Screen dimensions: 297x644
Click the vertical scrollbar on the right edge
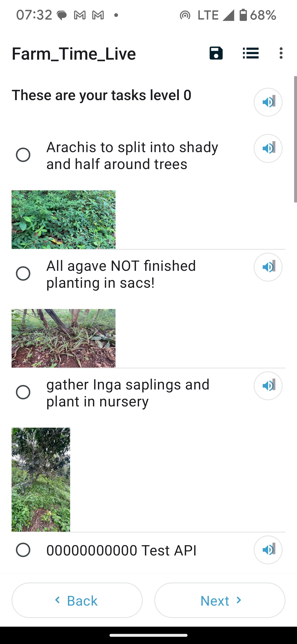click(x=295, y=139)
